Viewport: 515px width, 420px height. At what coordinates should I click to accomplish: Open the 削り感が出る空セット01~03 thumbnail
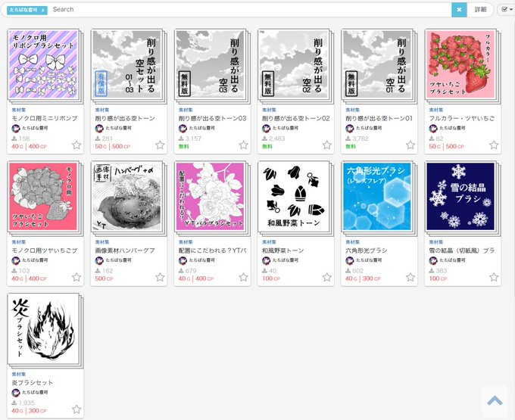tap(127, 64)
